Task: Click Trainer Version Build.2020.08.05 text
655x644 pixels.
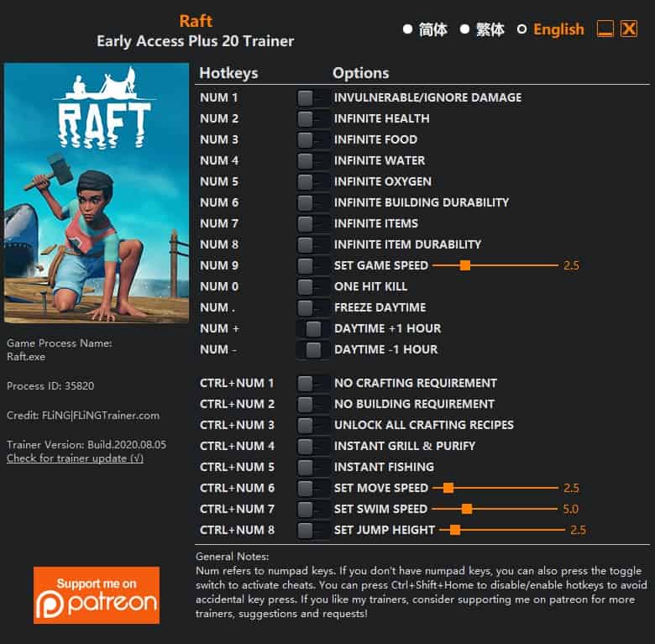Action: point(86,445)
